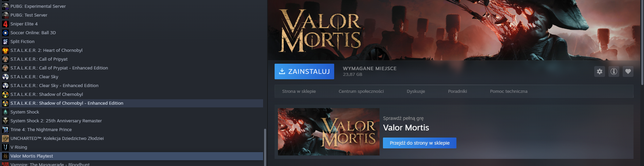Click the Sniper Elite 4 game icon
Image resolution: width=644 pixels, height=166 pixels.
point(5,24)
